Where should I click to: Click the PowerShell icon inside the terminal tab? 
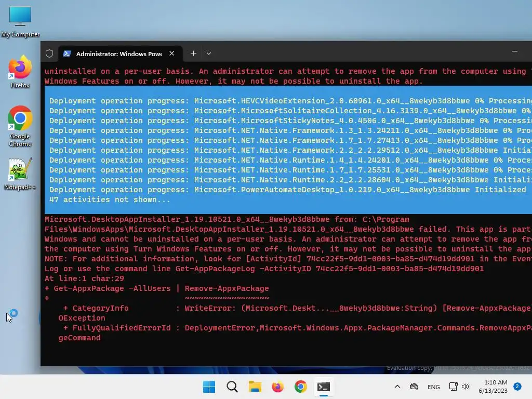67,54
